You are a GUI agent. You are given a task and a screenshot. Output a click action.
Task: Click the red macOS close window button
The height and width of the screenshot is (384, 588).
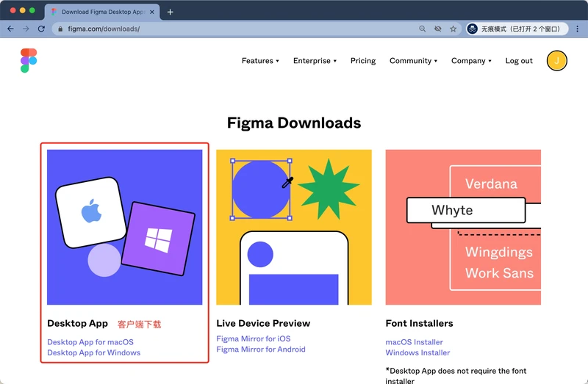pyautogui.click(x=12, y=10)
